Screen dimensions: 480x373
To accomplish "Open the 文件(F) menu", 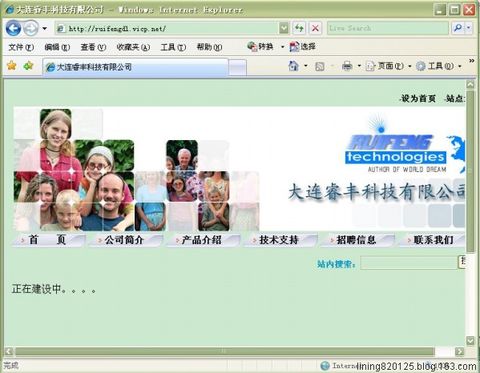I will pos(21,47).
